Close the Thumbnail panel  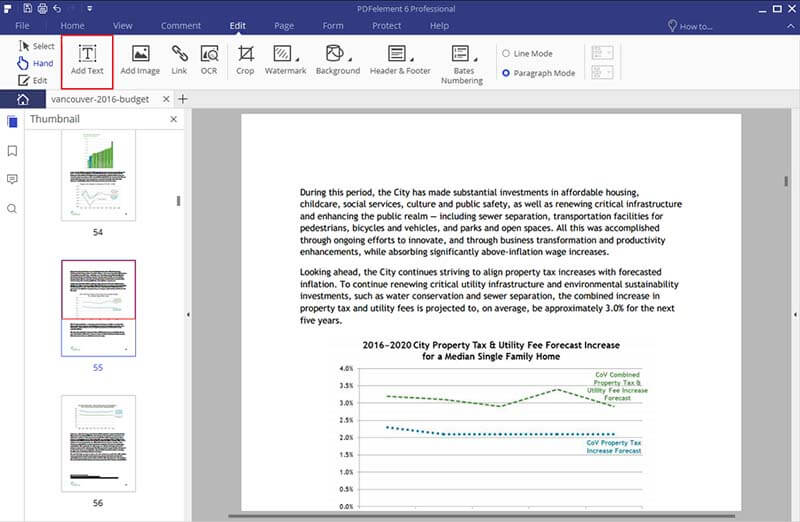point(173,119)
